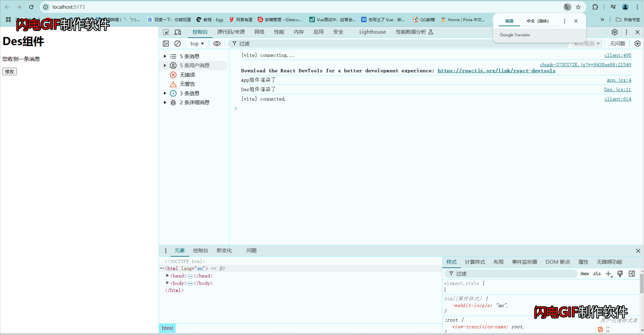644x335 pixels.
Task: Toggle the :hov element state panel
Action: [x=585, y=274]
